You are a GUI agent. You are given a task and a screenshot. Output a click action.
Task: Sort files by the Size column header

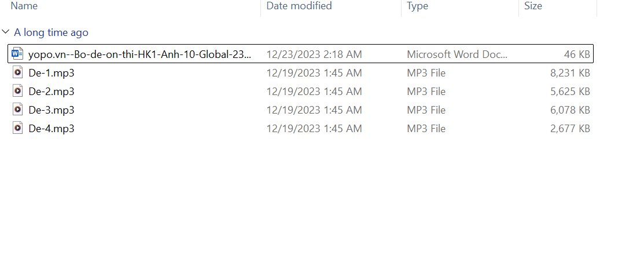[533, 6]
